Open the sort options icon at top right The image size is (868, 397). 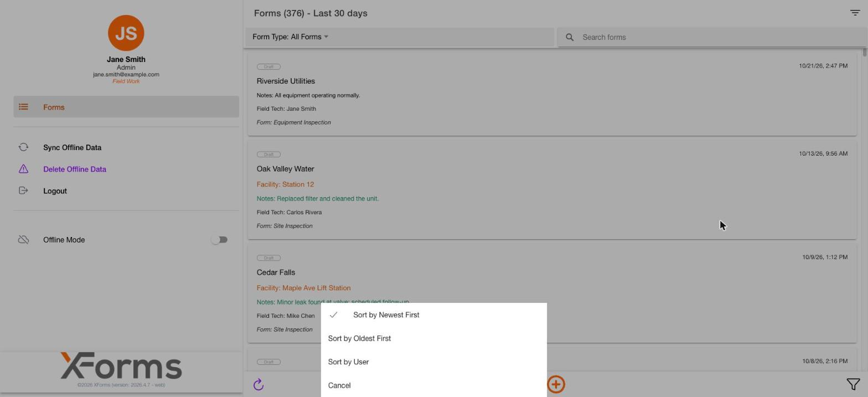(x=855, y=13)
